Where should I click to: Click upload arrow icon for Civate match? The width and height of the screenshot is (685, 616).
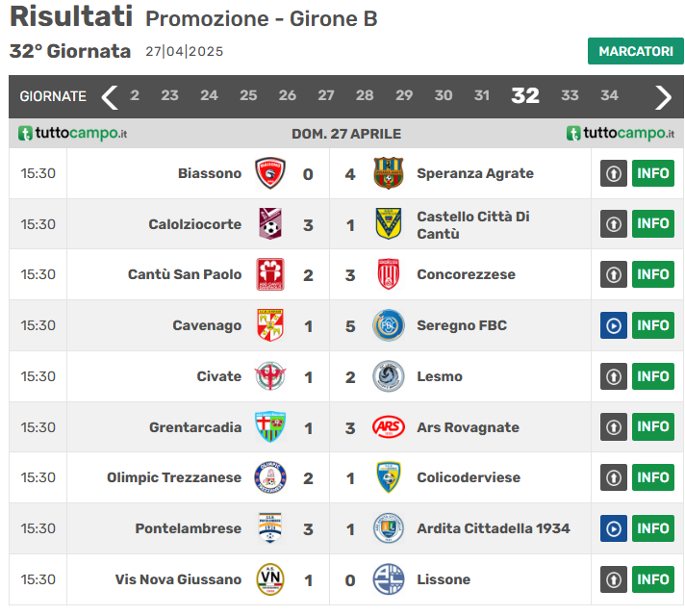click(614, 376)
